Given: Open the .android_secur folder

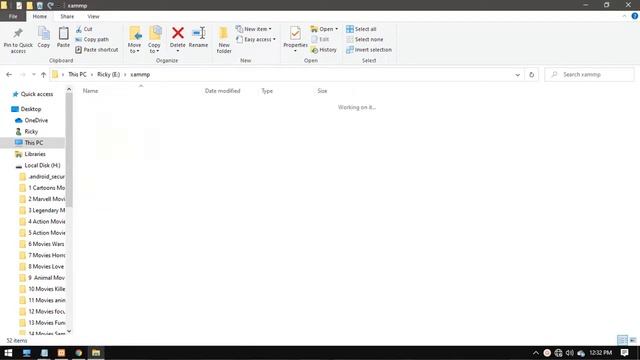Looking at the screenshot, I should [x=42, y=176].
